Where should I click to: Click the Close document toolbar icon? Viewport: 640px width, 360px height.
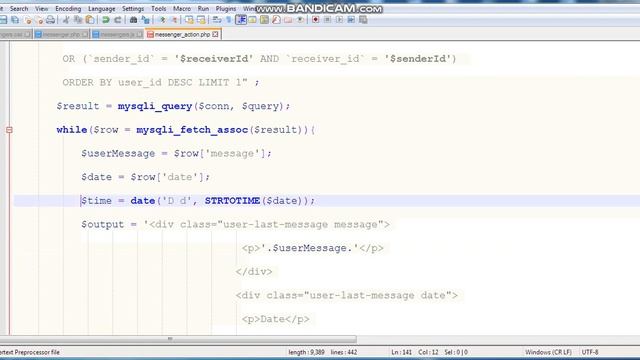click(28, 20)
